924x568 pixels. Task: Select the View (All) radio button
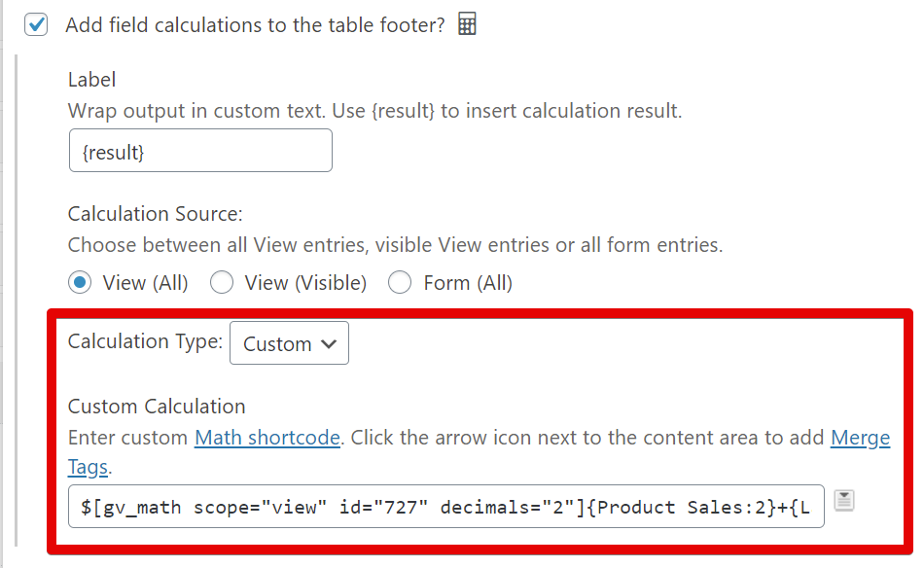tap(81, 283)
